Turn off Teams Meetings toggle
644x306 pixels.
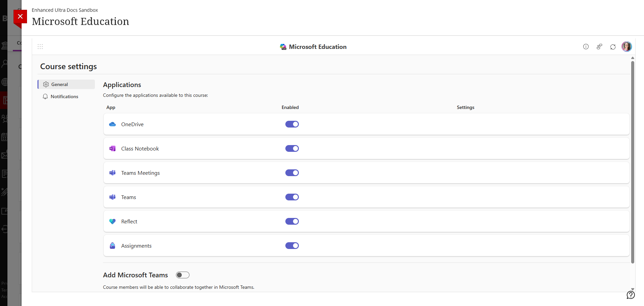click(292, 173)
